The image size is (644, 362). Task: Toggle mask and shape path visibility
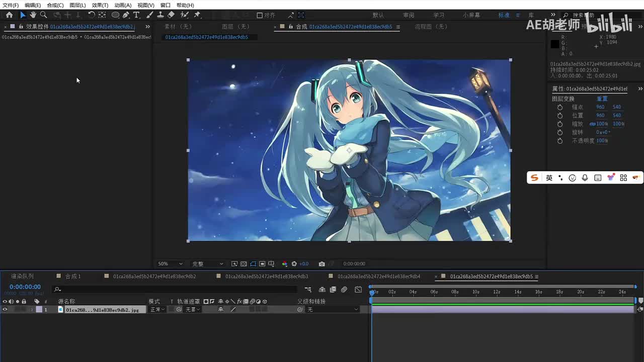tap(253, 263)
